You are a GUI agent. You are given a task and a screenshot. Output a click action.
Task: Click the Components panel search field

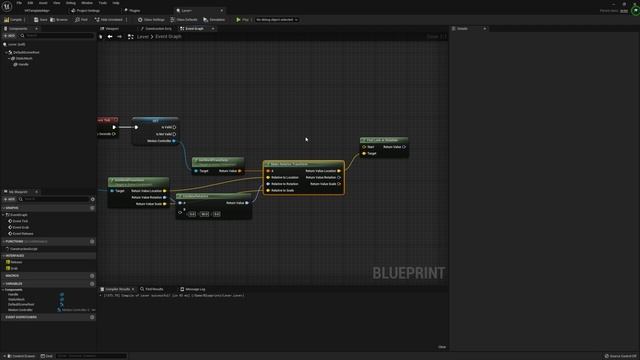coord(57,36)
